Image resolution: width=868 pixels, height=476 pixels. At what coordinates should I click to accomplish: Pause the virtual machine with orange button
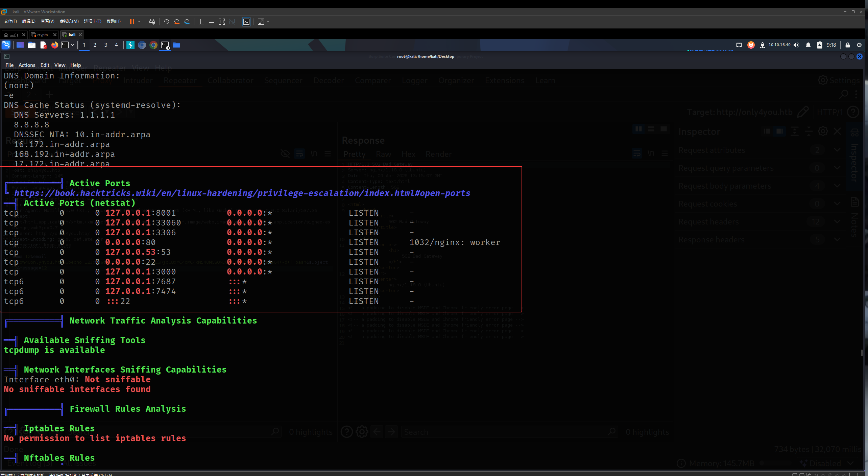click(x=132, y=22)
